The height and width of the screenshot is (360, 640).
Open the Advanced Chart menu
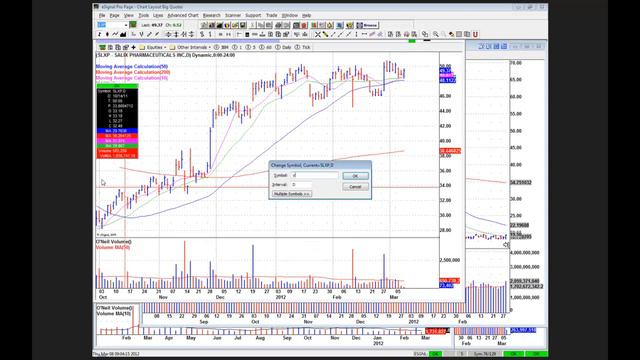183,16
